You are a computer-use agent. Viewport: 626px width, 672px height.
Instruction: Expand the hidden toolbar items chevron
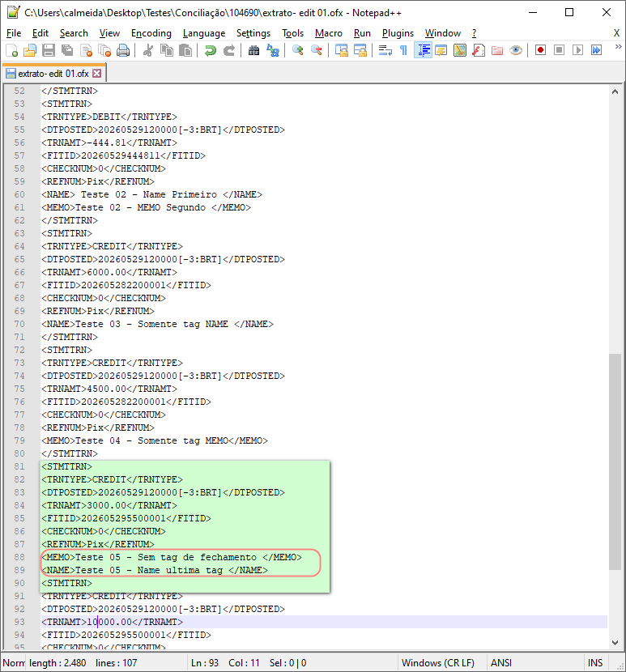[x=618, y=47]
